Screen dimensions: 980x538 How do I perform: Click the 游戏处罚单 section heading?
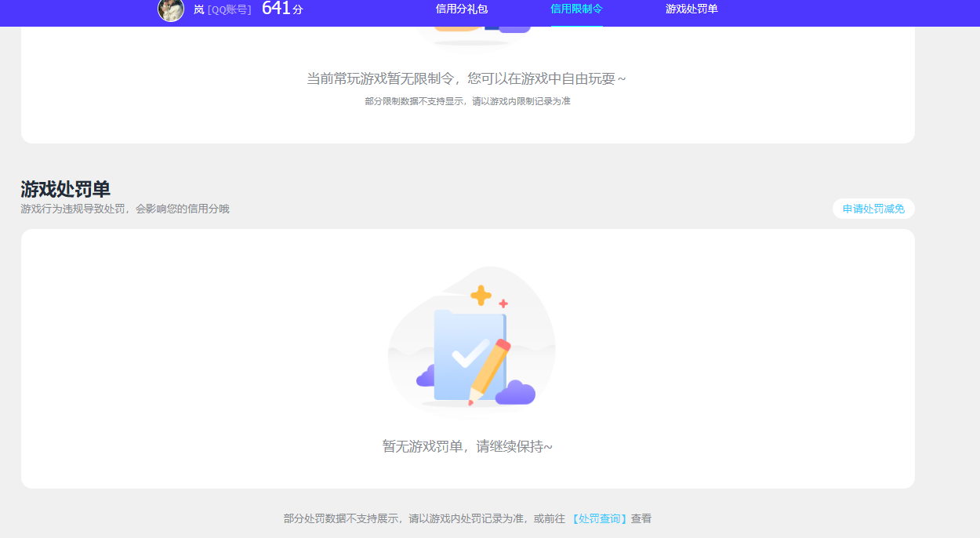66,189
